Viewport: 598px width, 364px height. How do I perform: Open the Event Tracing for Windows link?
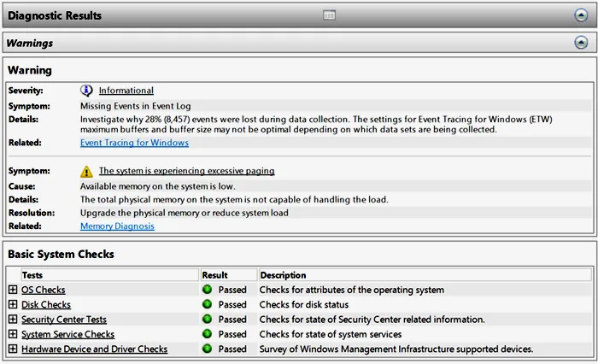pos(134,143)
